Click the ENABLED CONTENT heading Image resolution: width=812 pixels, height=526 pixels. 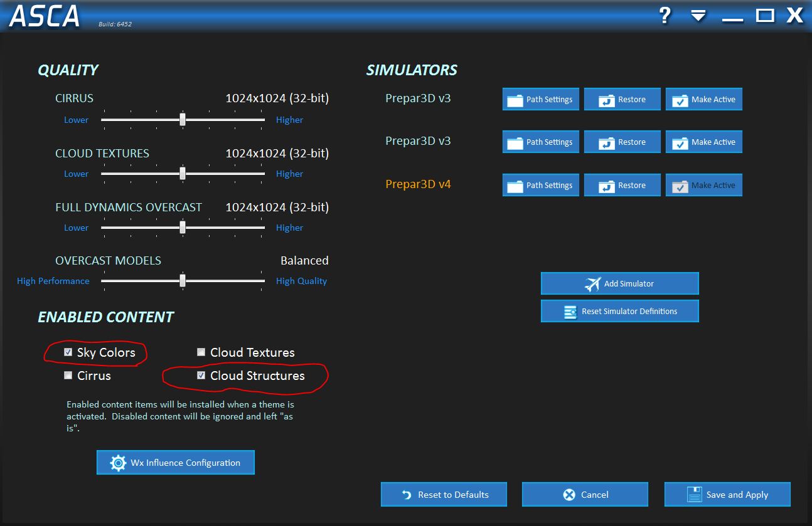coord(105,317)
